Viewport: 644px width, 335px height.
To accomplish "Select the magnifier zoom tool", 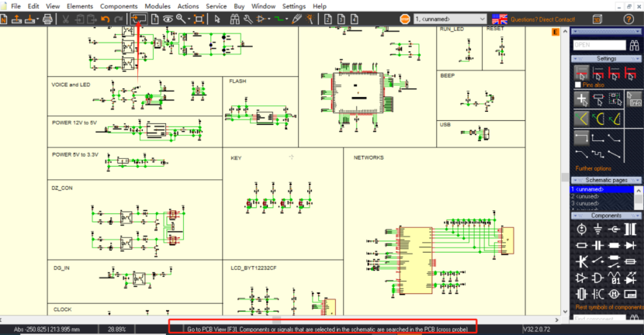I will click(x=181, y=19).
